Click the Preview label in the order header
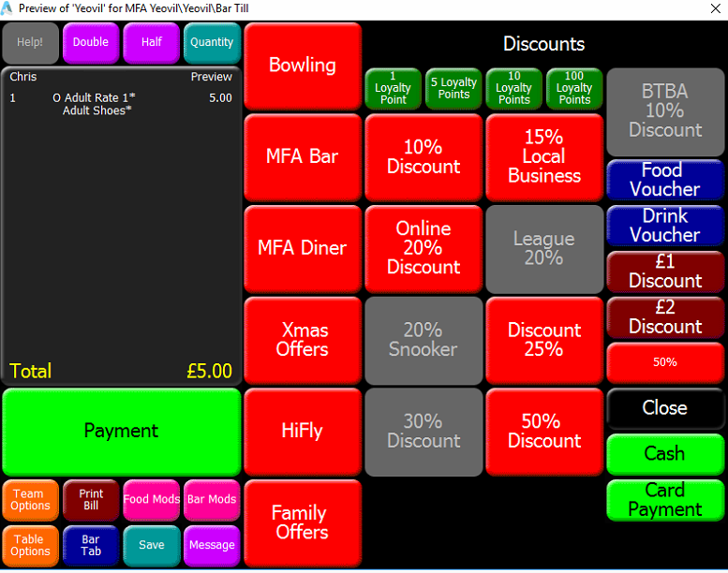 212,77
